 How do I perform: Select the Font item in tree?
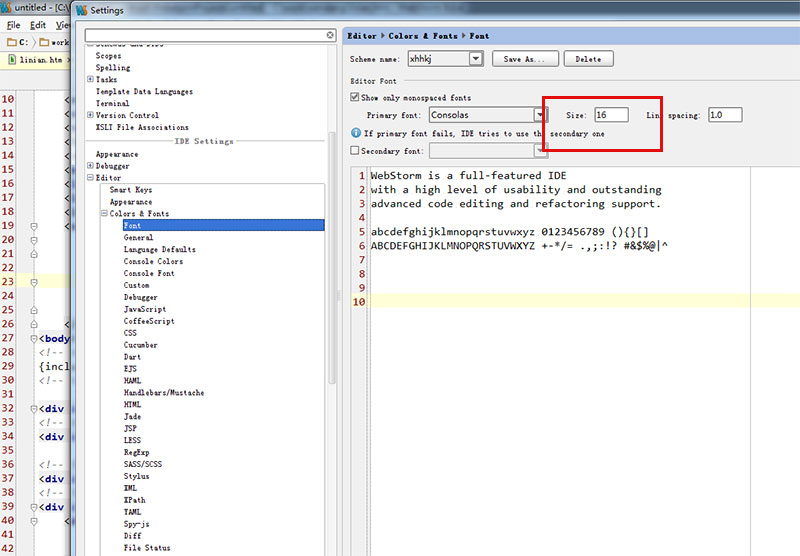click(223, 225)
